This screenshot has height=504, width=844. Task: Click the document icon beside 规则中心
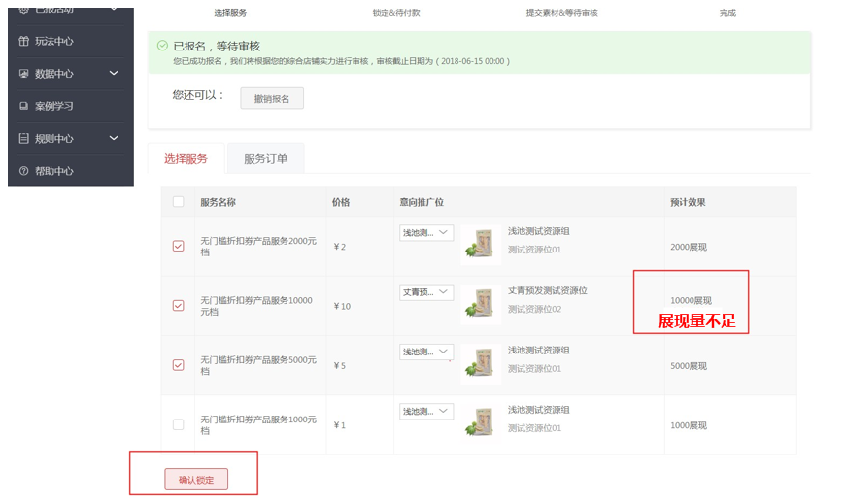coord(24,139)
